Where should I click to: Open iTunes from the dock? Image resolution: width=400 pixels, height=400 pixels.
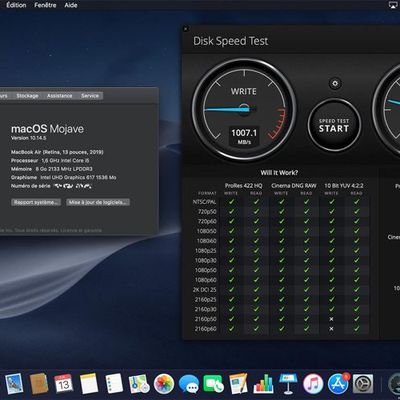[313, 384]
